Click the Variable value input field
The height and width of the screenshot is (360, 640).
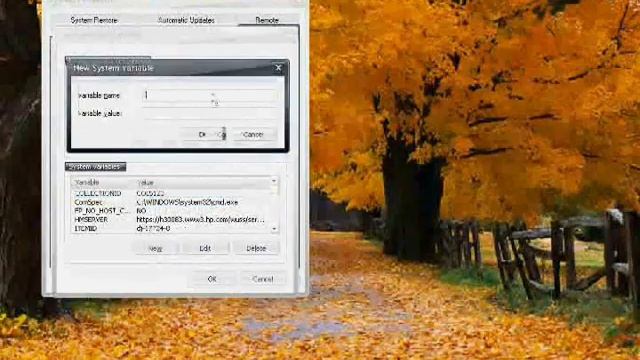210,113
